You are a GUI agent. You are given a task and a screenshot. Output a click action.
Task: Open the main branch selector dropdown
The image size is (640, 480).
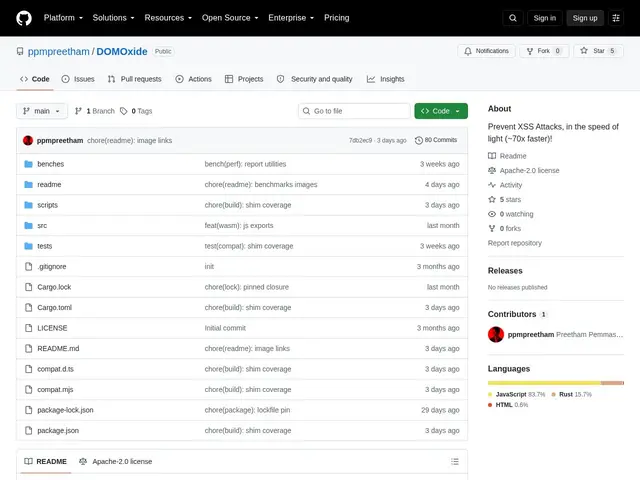tap(42, 111)
